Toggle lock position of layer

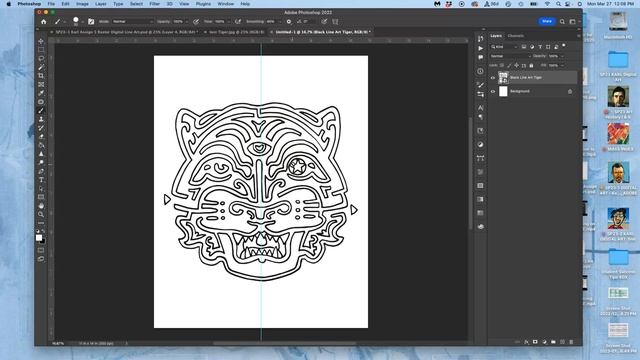click(x=517, y=65)
